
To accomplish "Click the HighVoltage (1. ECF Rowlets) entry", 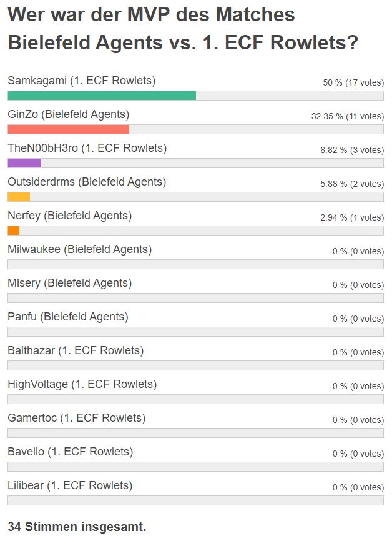I will click(x=82, y=384).
